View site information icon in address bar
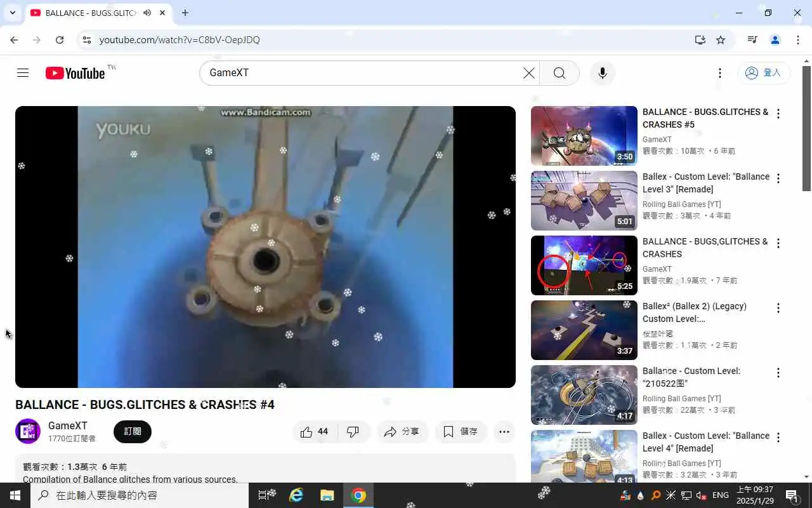812x508 pixels. coord(86,40)
